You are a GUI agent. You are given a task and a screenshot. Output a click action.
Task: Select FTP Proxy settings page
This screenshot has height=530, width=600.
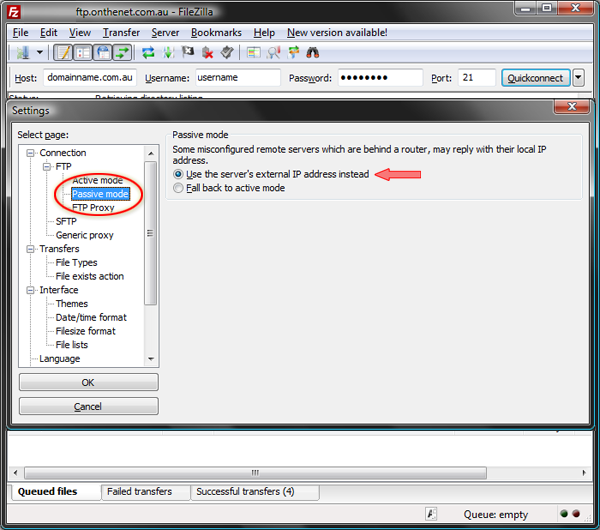(x=93, y=208)
